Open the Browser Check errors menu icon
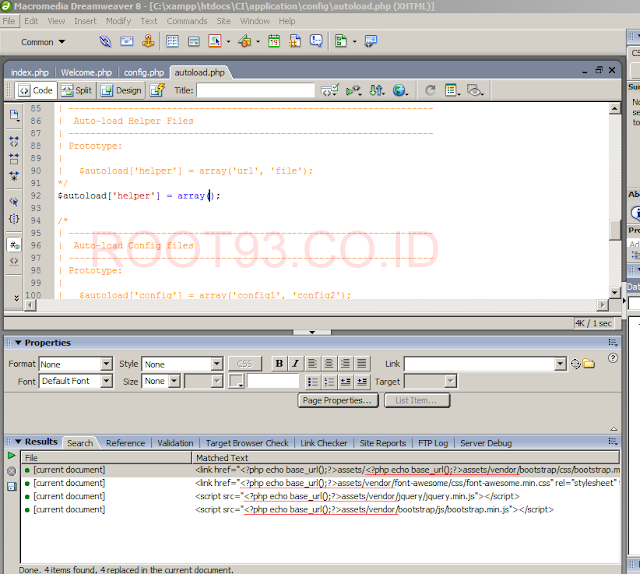This screenshot has height=574, width=640. point(330,90)
